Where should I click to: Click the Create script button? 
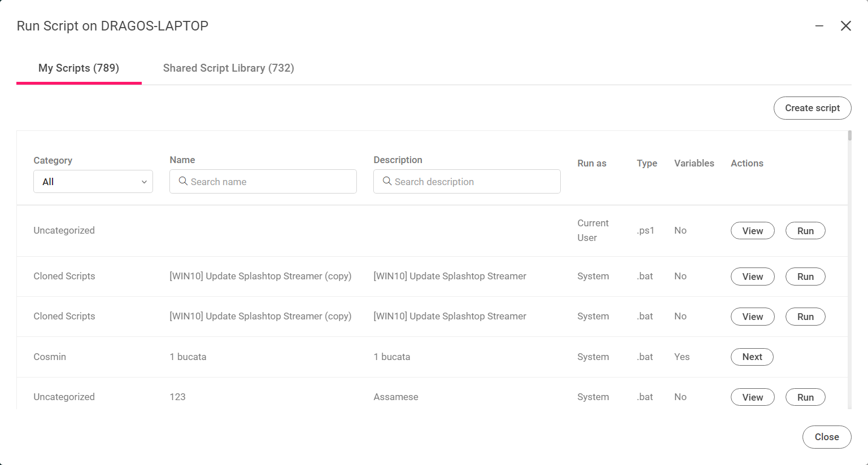coord(812,108)
